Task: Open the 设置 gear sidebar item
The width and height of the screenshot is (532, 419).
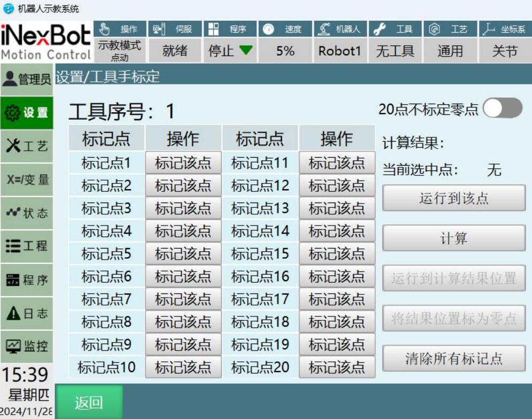Action: [27, 113]
